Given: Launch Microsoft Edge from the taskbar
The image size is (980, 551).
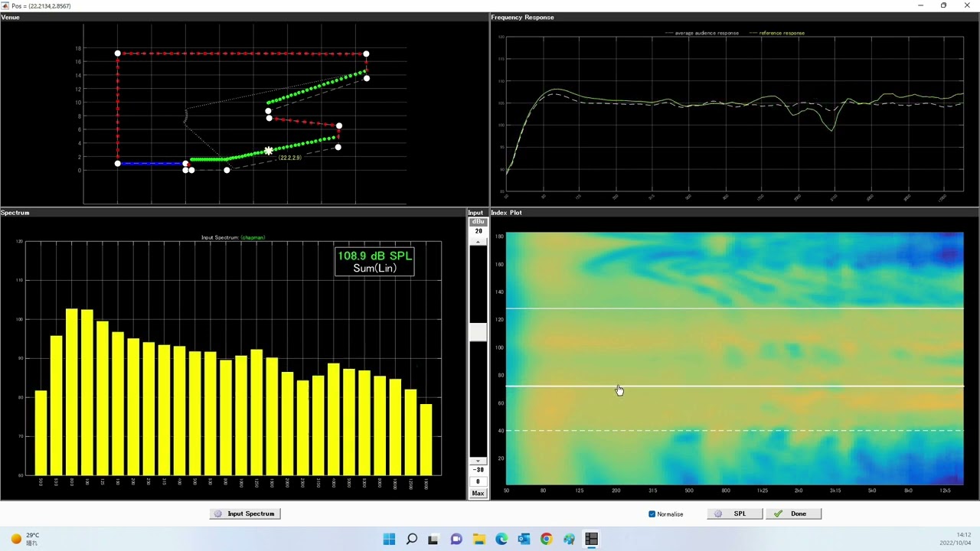Looking at the screenshot, I should pos(501,539).
